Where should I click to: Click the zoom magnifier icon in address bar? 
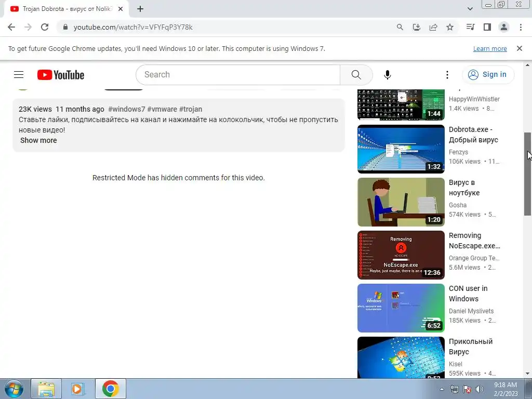click(x=400, y=27)
